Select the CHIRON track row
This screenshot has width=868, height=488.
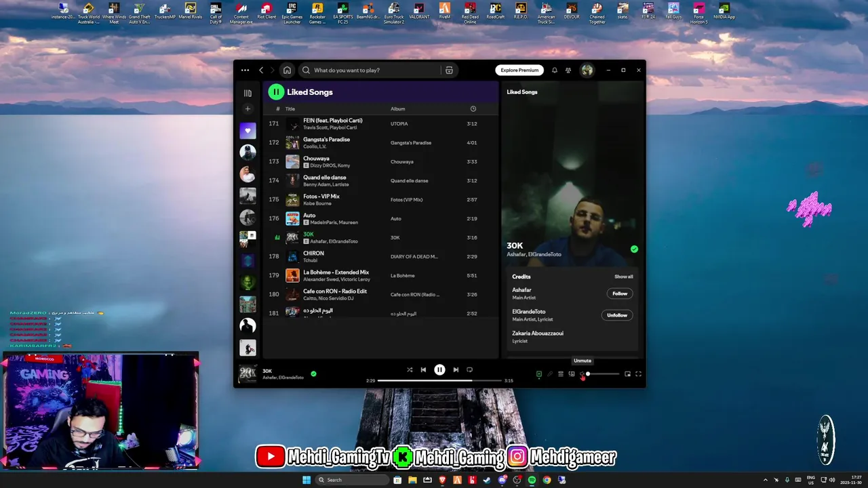pos(380,257)
